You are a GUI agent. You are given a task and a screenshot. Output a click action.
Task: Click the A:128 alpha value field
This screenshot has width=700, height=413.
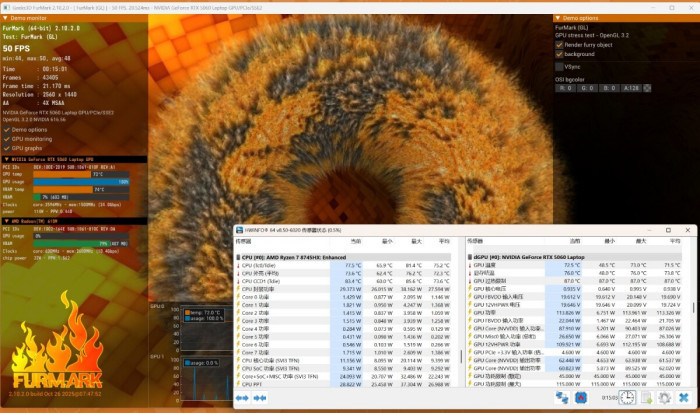tap(631, 88)
